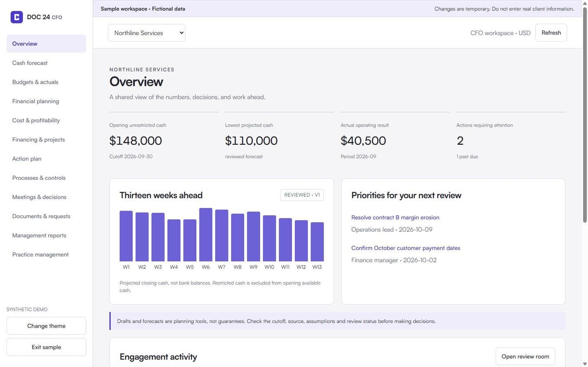Click the scrollbar up arrow
The width and height of the screenshot is (588, 367).
click(585, 3)
